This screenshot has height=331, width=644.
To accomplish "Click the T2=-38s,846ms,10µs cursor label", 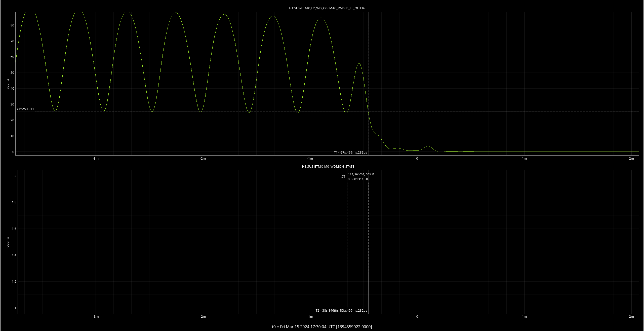I will [330, 310].
